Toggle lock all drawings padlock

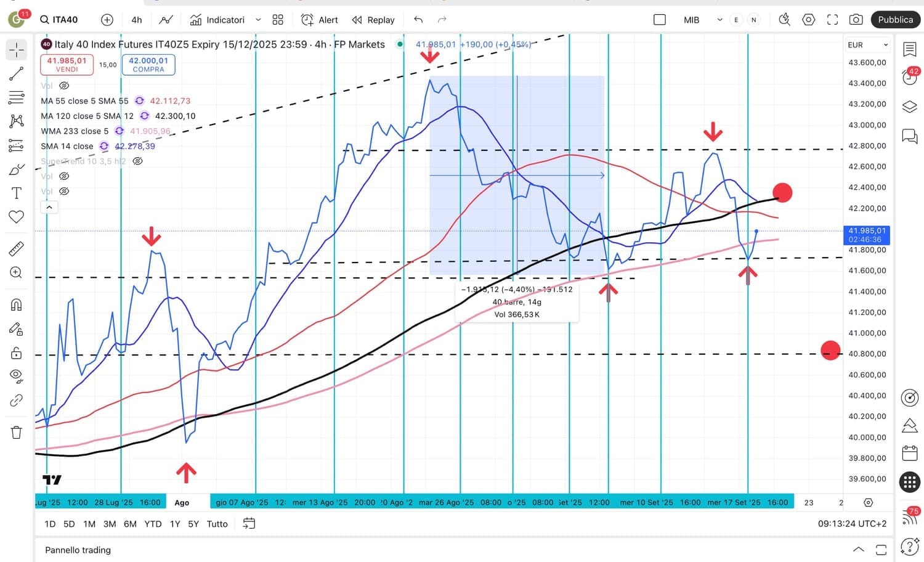click(17, 353)
